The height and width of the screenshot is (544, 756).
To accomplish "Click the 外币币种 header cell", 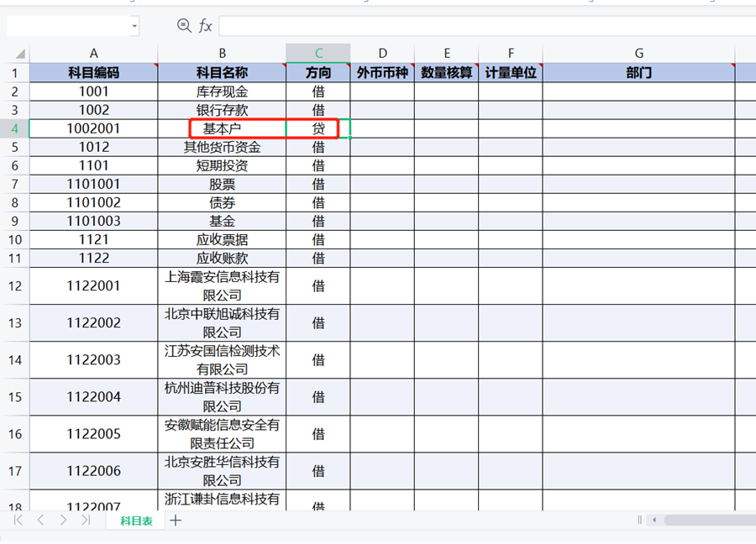I will point(382,73).
